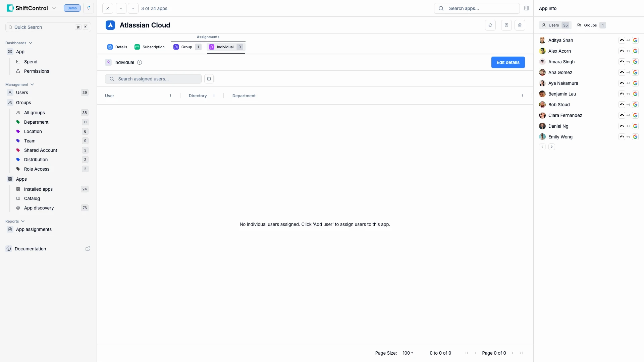Open Permissions in the App section
Viewport: 644px width, 362px height.
tap(37, 71)
